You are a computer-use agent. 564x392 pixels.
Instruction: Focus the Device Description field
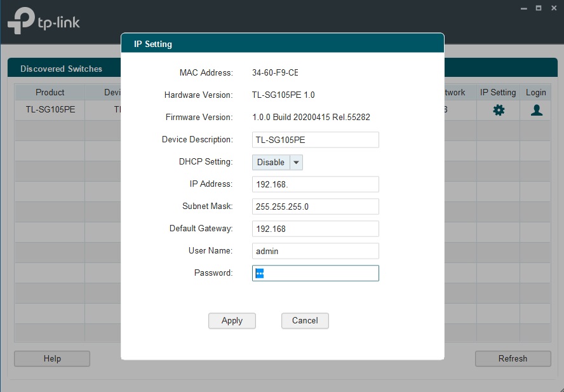[x=316, y=140]
